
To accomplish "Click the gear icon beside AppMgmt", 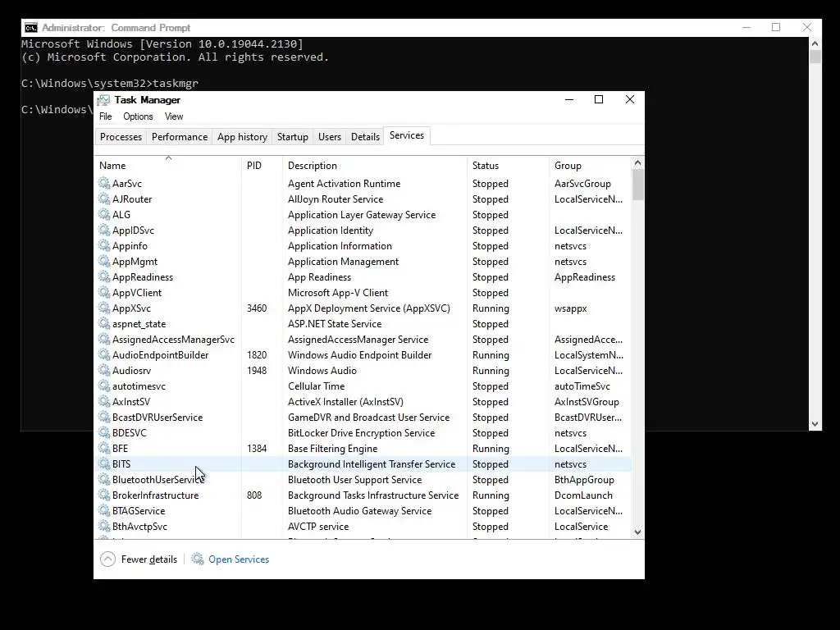I will [x=104, y=261].
